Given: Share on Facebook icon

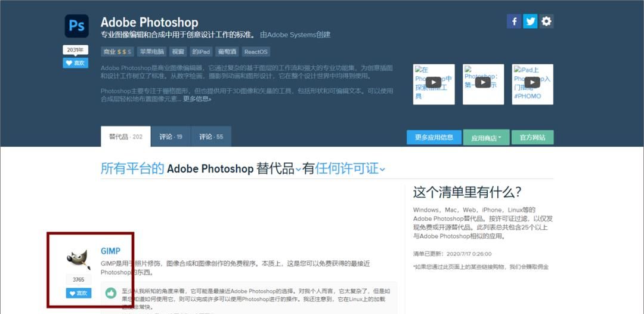Looking at the screenshot, I should point(514,21).
